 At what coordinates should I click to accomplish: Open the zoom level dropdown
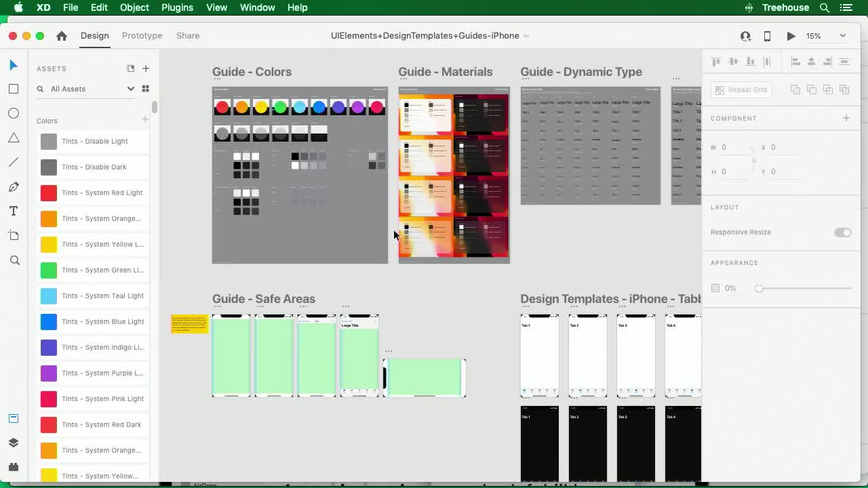click(x=843, y=36)
